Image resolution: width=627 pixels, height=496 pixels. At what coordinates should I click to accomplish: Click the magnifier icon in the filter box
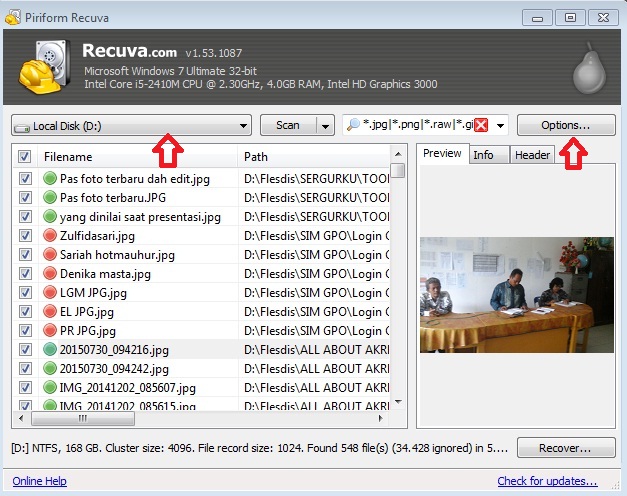click(x=353, y=125)
